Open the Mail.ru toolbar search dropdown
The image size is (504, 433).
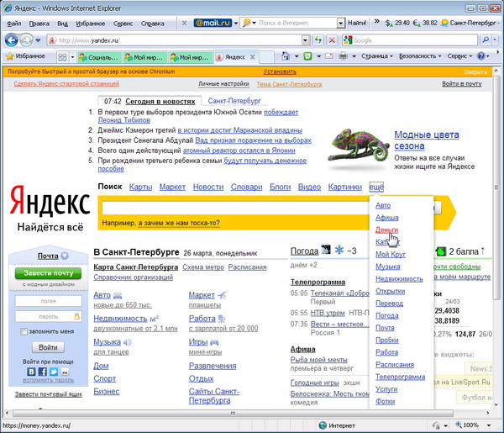tap(340, 23)
